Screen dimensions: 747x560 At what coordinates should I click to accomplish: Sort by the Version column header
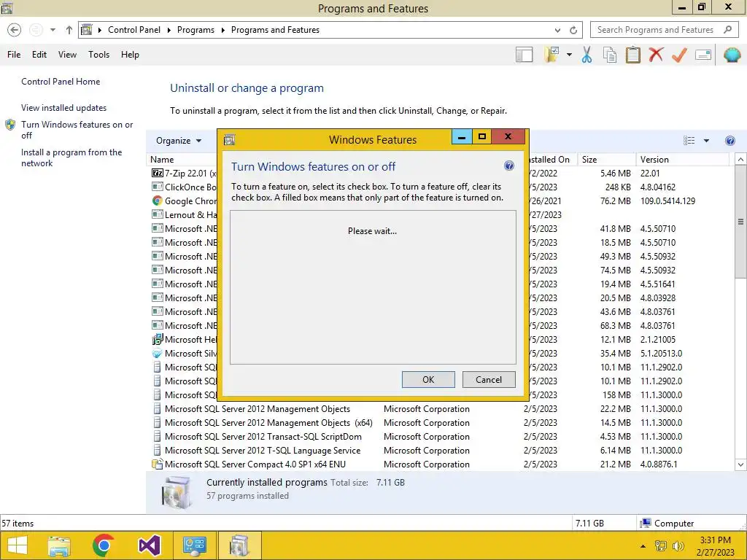(682, 160)
